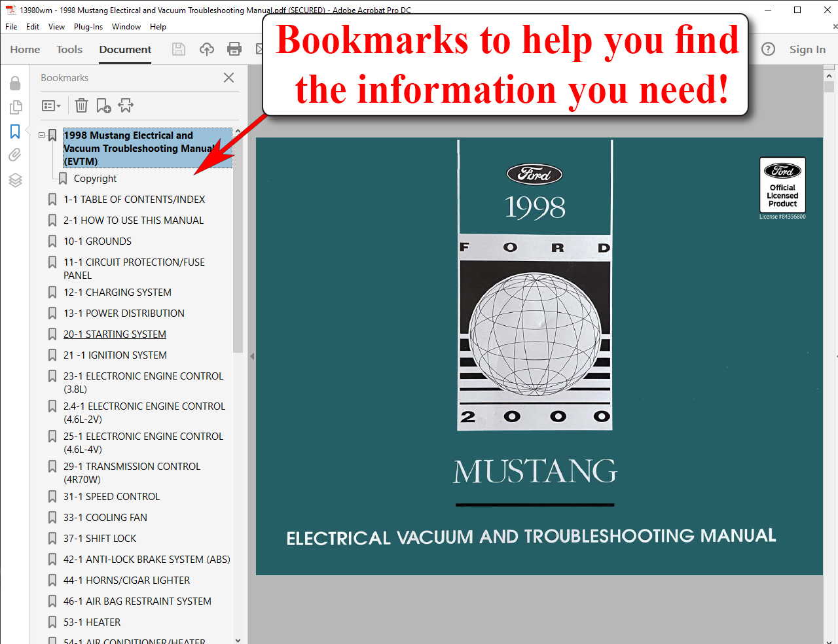Open 11-1 CIRCUIT PROTECTION/FUSE PANEL bookmark

tap(134, 269)
